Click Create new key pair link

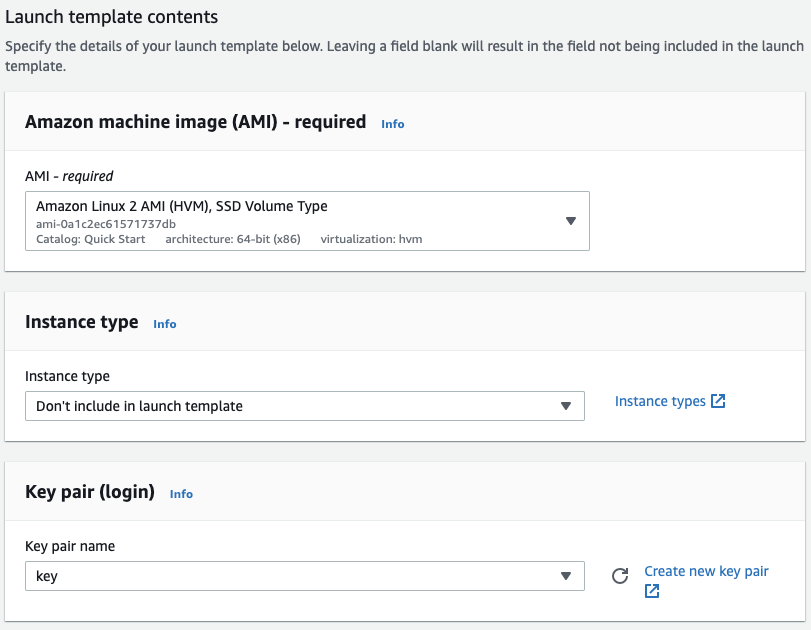706,571
